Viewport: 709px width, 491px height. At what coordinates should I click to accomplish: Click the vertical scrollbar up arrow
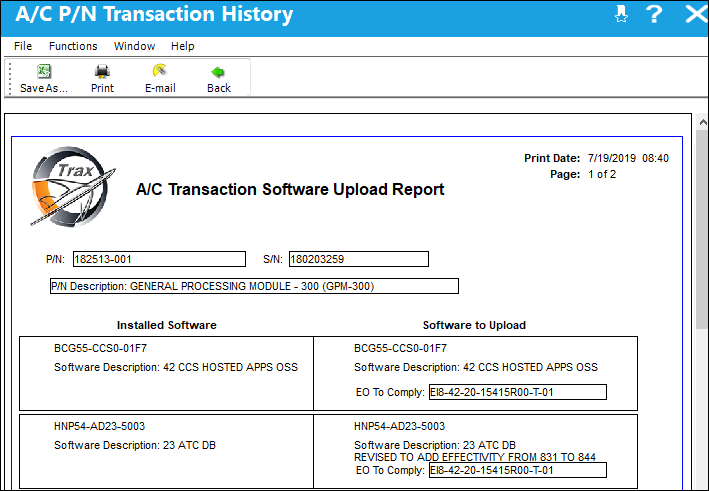click(703, 122)
